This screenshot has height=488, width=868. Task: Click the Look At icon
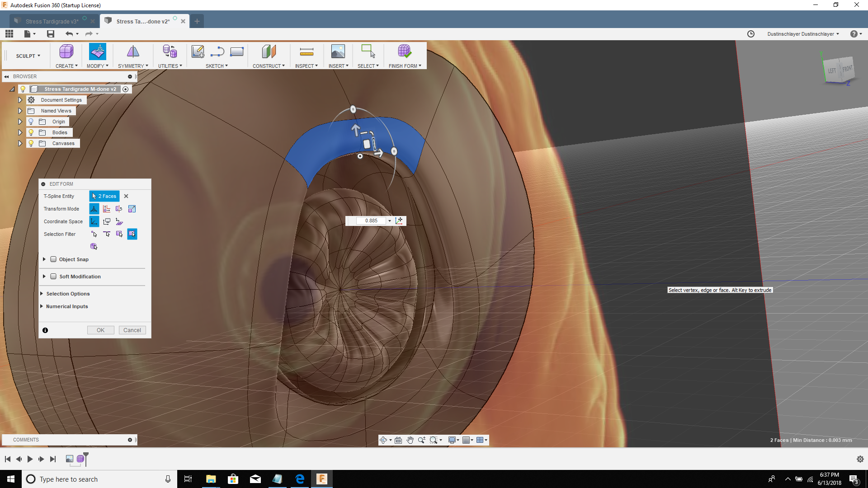[x=398, y=440]
